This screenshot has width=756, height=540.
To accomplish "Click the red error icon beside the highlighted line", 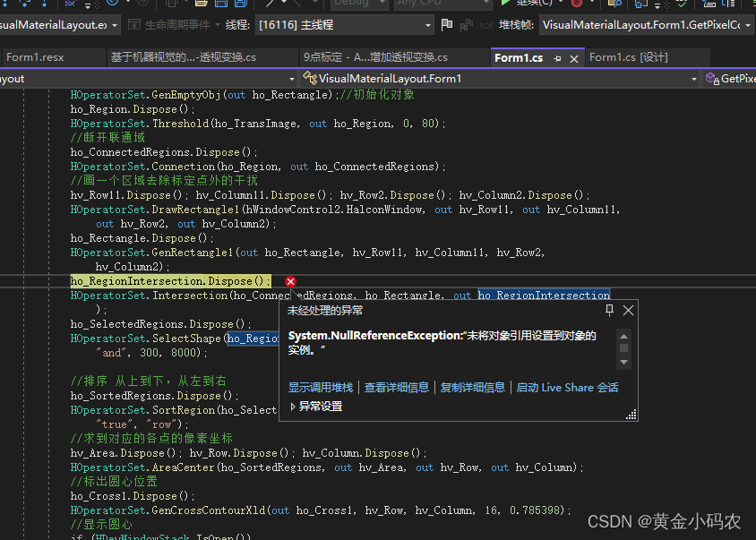I will 290,281.
